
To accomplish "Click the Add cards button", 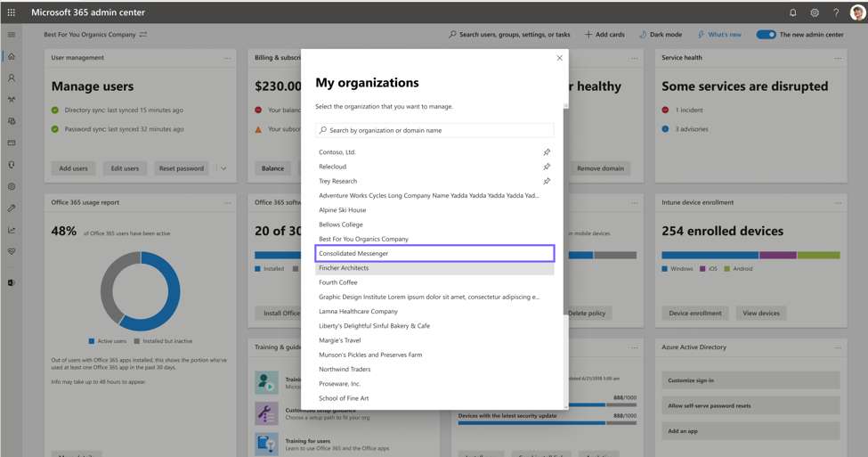I will coord(604,35).
